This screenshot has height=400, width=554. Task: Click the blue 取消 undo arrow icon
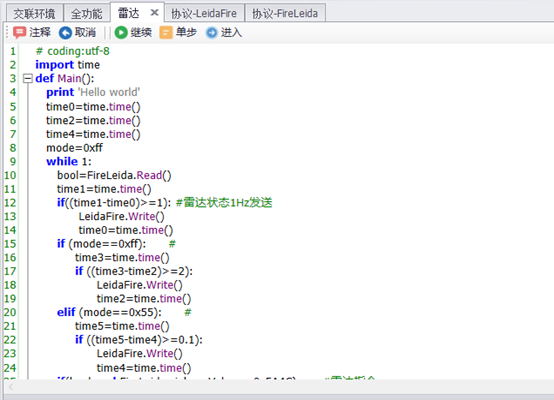tap(65, 33)
